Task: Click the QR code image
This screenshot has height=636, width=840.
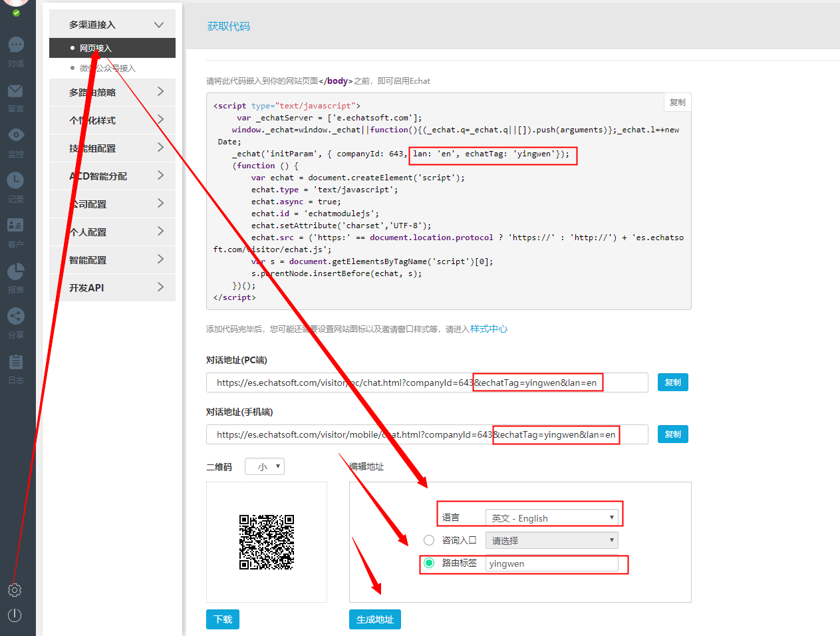Action: coord(267,542)
